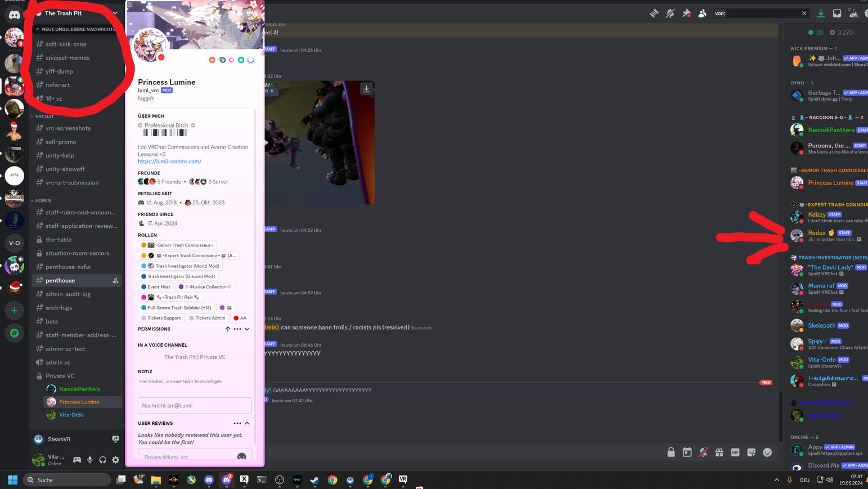Toggle headphone deafen in user panel

[102, 460]
